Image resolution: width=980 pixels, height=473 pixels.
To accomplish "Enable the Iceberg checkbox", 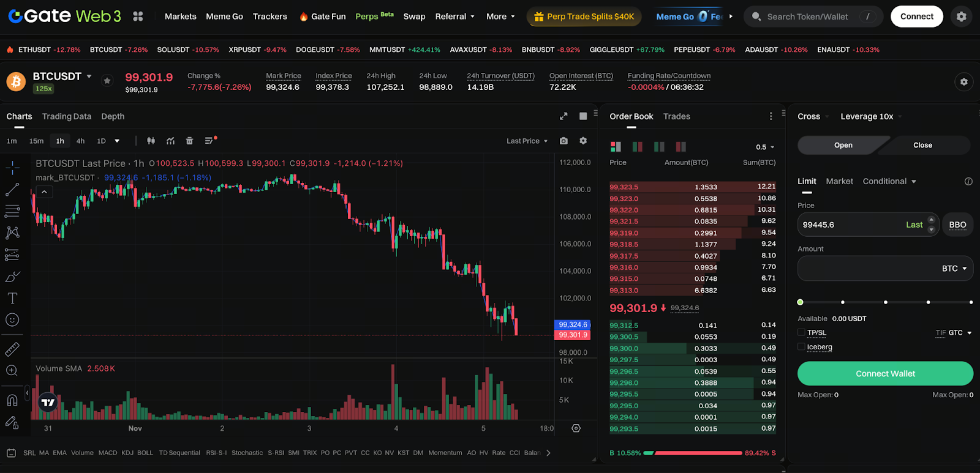I will [801, 346].
